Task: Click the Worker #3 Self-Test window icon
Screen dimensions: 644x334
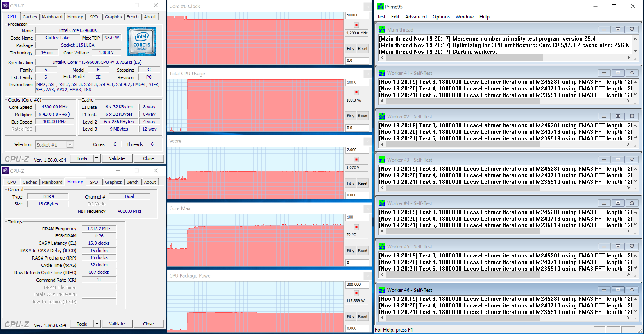Action: pyautogui.click(x=382, y=160)
